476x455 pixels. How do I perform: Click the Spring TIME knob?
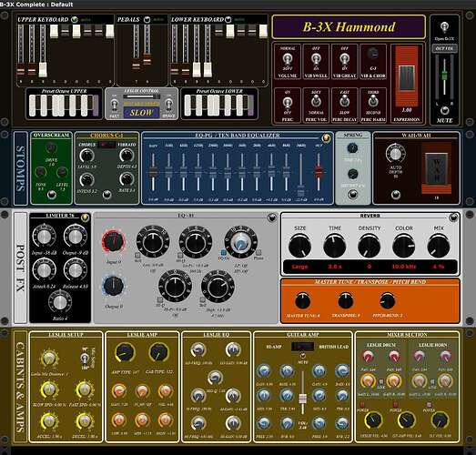tap(352, 148)
